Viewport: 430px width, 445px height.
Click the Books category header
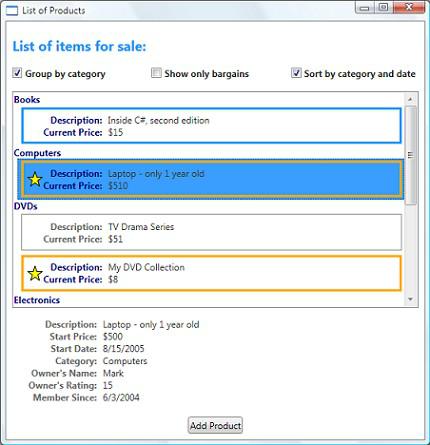[27, 100]
